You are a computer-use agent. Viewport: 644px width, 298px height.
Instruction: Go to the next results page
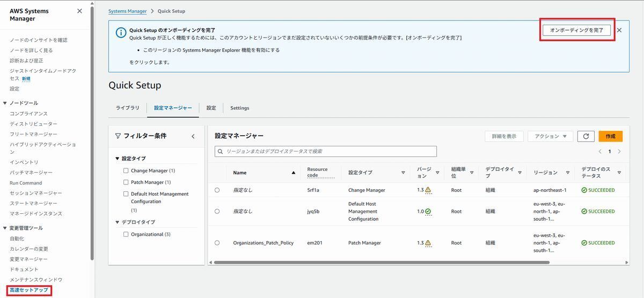tap(619, 152)
